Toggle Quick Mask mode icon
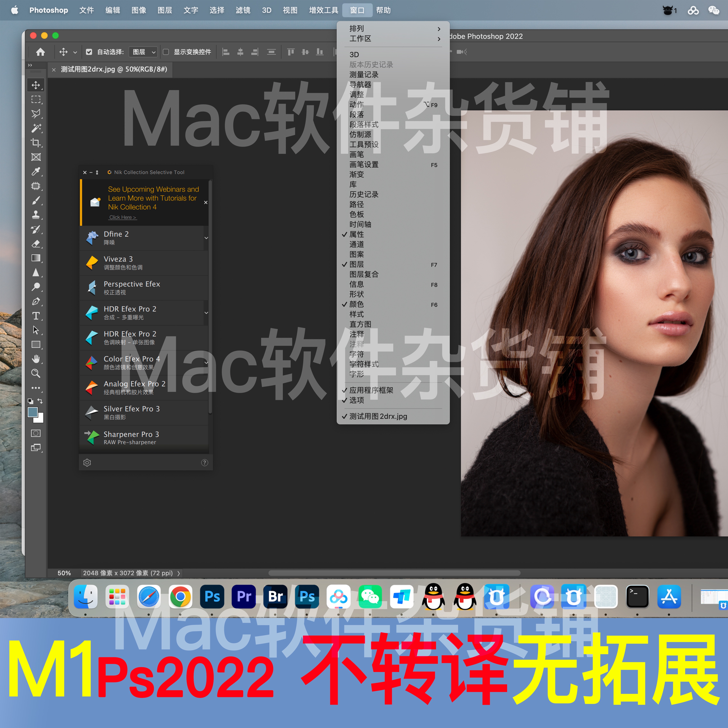 point(36,433)
